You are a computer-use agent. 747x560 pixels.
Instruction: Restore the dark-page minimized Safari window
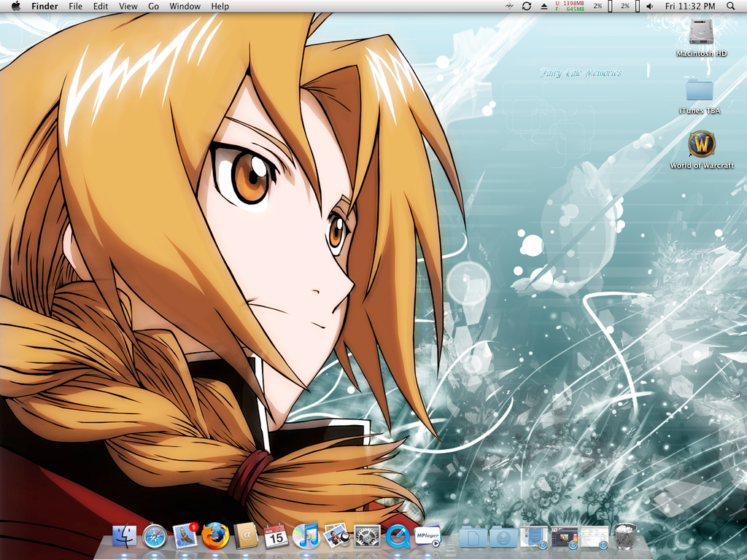pyautogui.click(x=565, y=537)
